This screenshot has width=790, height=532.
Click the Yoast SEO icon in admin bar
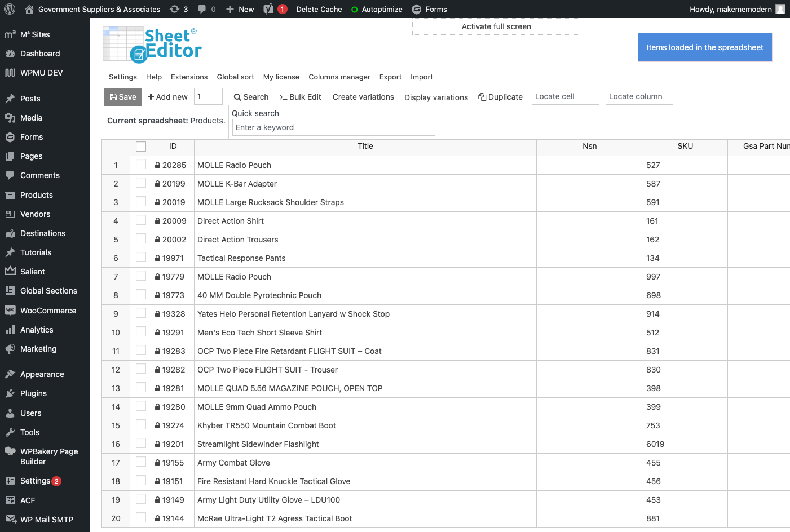(x=269, y=9)
